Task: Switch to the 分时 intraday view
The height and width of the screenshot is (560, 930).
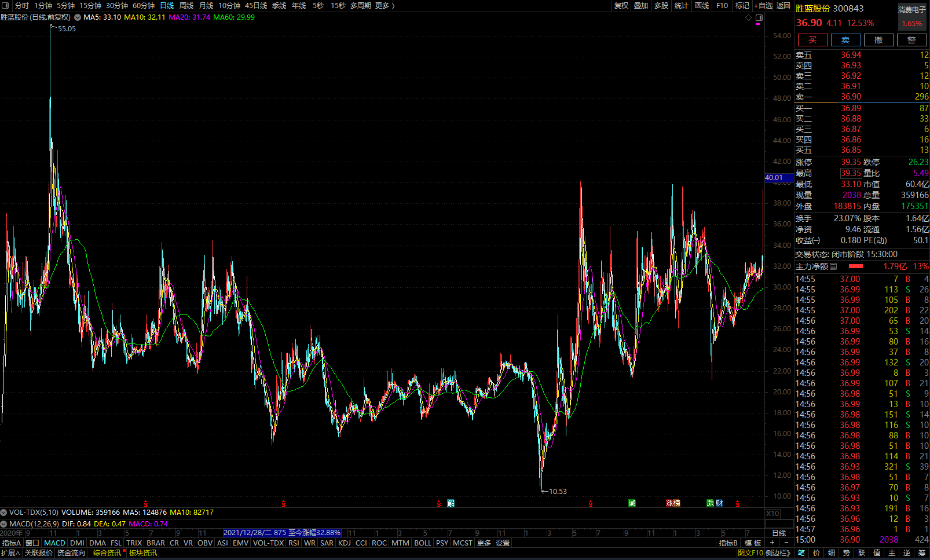Action: 21,5
